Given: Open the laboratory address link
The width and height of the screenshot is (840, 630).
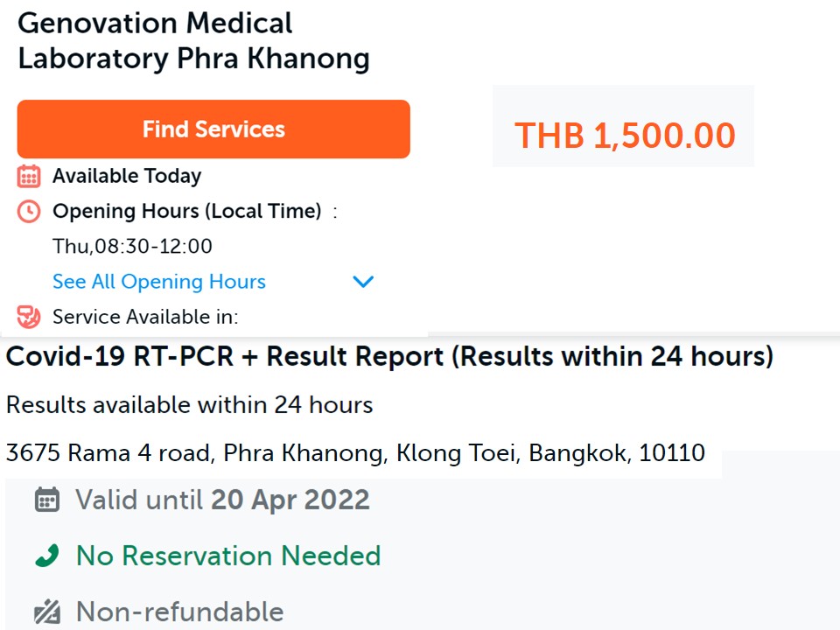Looking at the screenshot, I should click(x=354, y=453).
